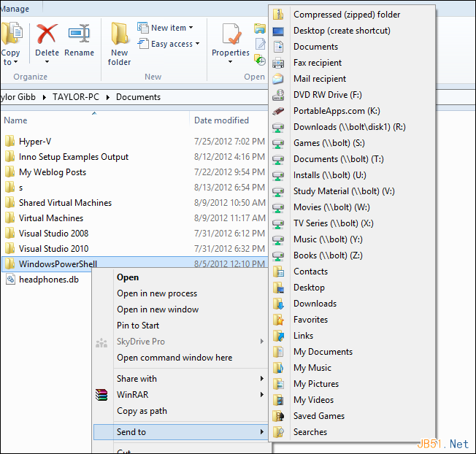Click the Links folder icon
The height and width of the screenshot is (454, 476).
pos(278,336)
